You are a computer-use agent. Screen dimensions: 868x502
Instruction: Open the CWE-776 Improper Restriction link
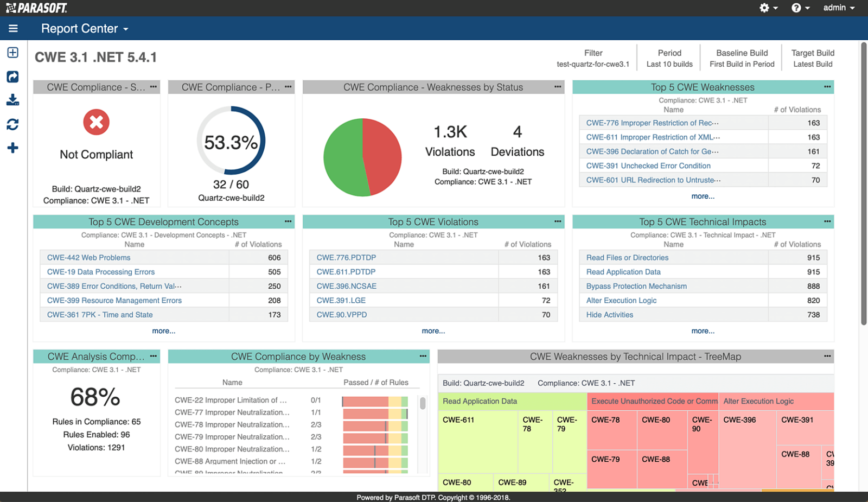click(x=651, y=123)
